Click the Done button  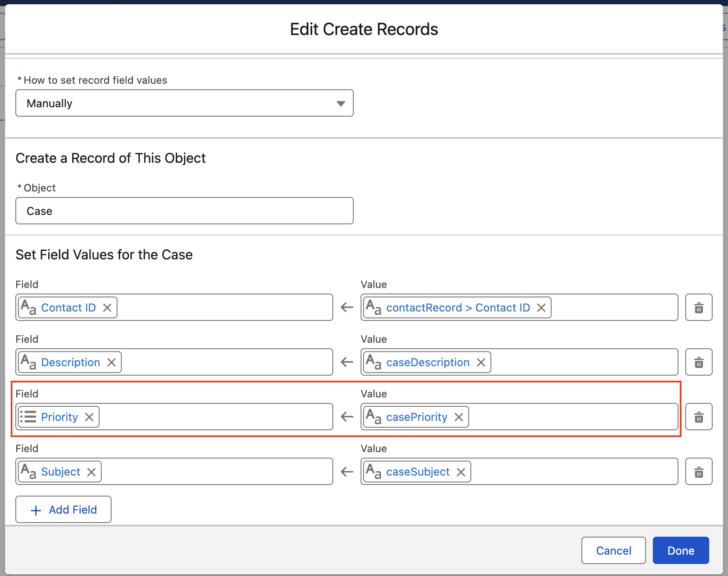(x=681, y=550)
